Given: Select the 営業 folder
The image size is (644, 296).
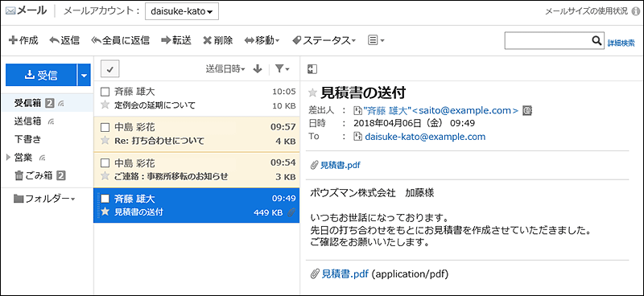Looking at the screenshot, I should pyautogui.click(x=23, y=157).
